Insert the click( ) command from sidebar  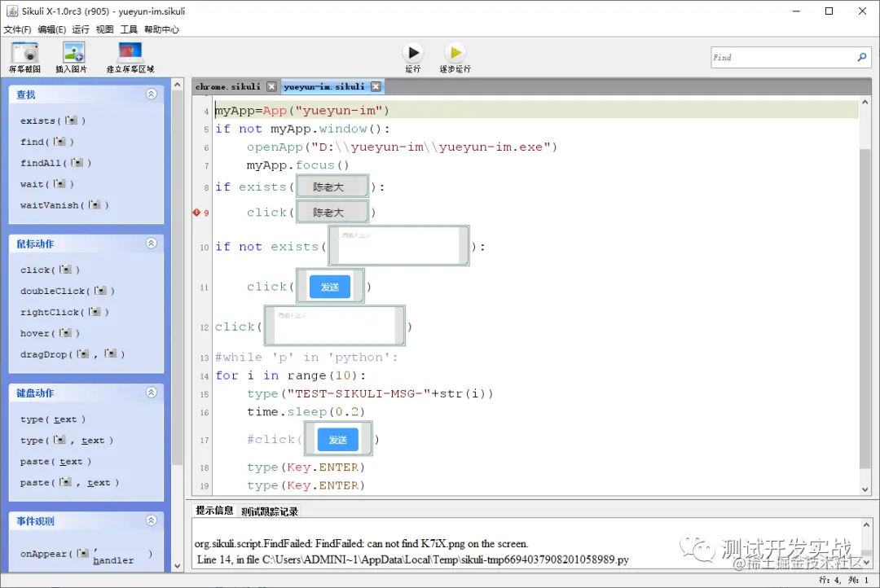pyautogui.click(x=50, y=270)
